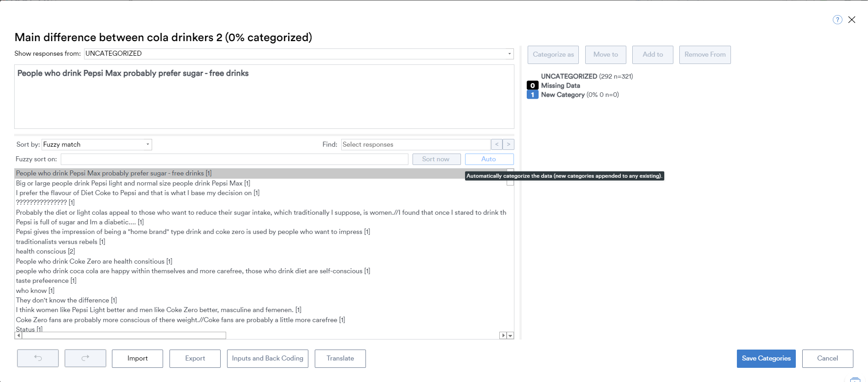The height and width of the screenshot is (382, 868).
Task: Go to next find result
Action: (x=508, y=144)
